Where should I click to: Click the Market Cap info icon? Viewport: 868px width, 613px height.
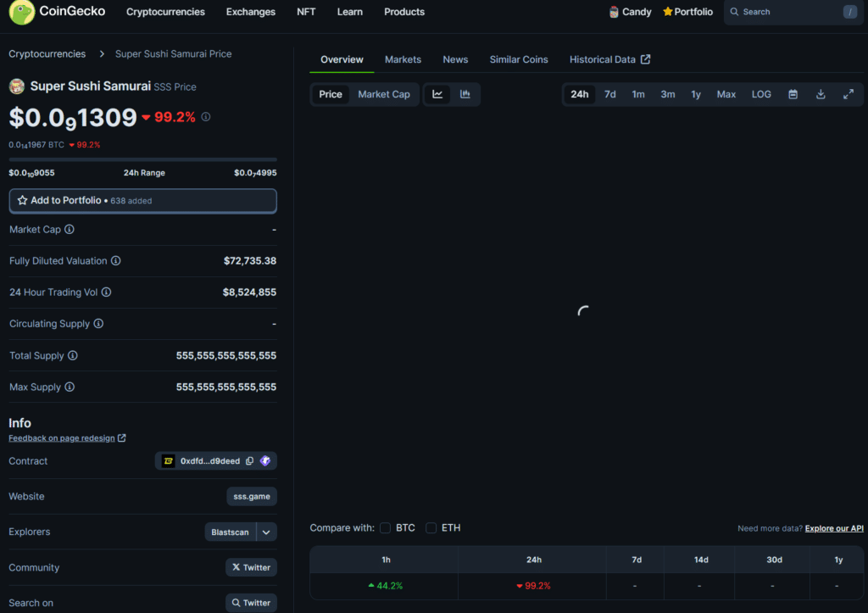pyautogui.click(x=70, y=229)
